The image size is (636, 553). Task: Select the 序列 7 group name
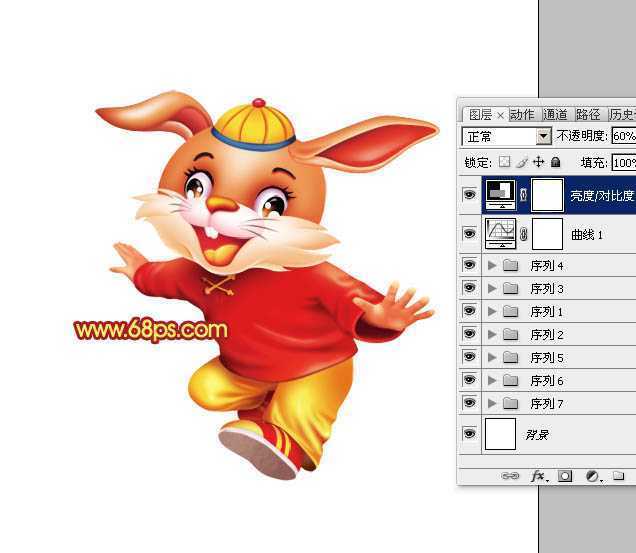[x=547, y=404]
